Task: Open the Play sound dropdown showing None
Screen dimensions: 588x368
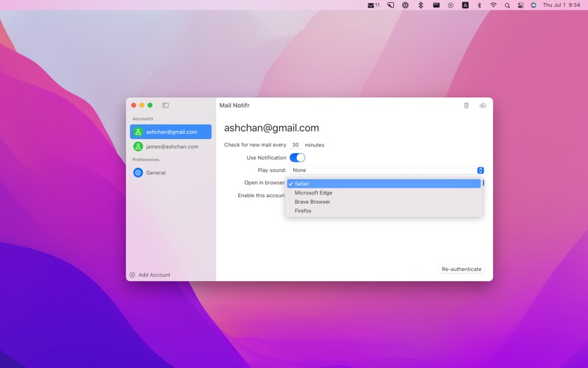Action: click(387, 170)
